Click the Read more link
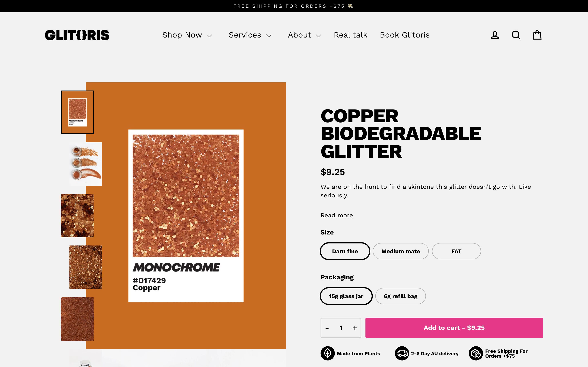 pyautogui.click(x=336, y=215)
